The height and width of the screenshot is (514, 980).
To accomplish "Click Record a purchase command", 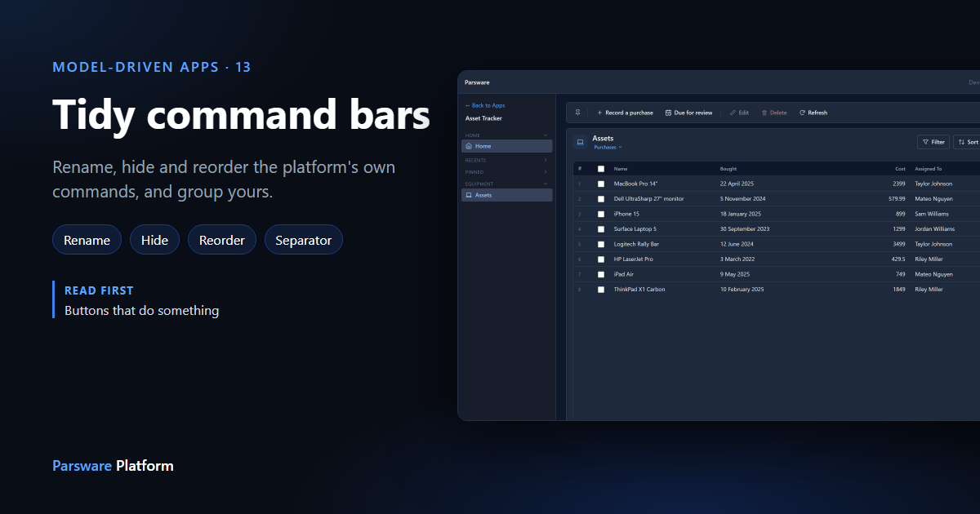I will (625, 113).
